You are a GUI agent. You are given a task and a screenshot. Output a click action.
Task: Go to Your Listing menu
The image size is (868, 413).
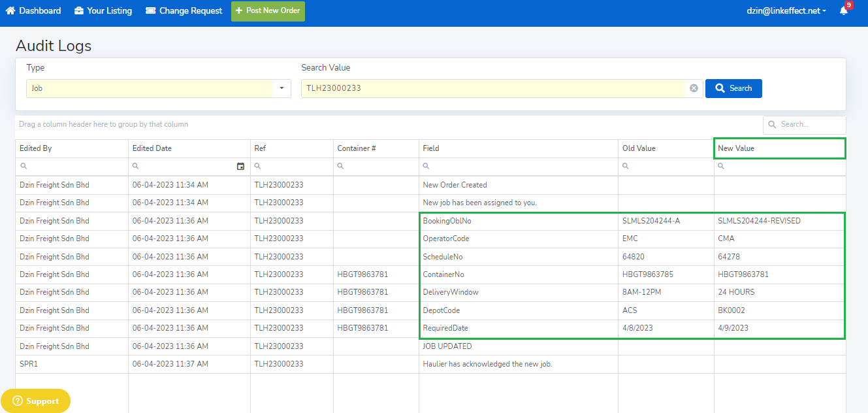109,11
